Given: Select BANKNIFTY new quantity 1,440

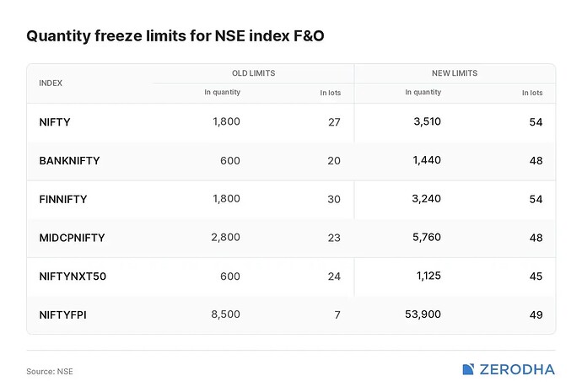Looking at the screenshot, I should point(427,160).
